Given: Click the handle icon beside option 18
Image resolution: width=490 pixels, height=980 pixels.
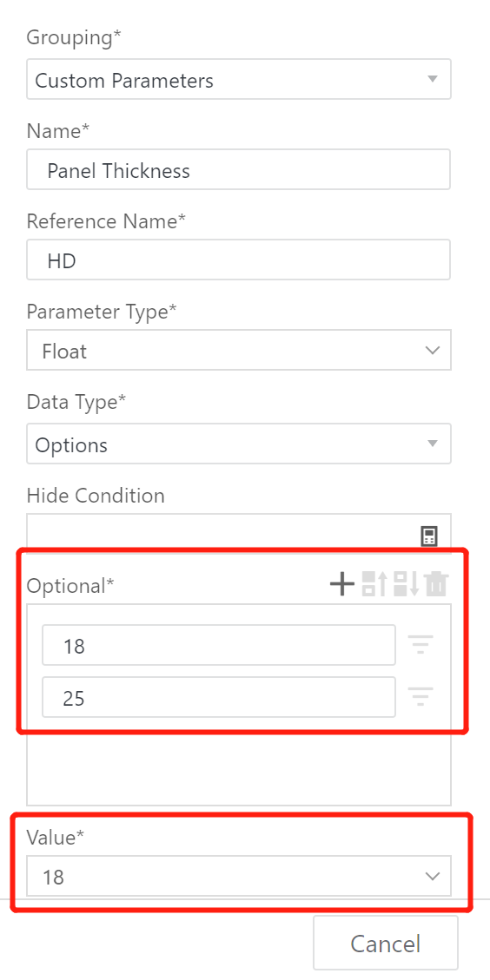Looking at the screenshot, I should click(x=420, y=644).
